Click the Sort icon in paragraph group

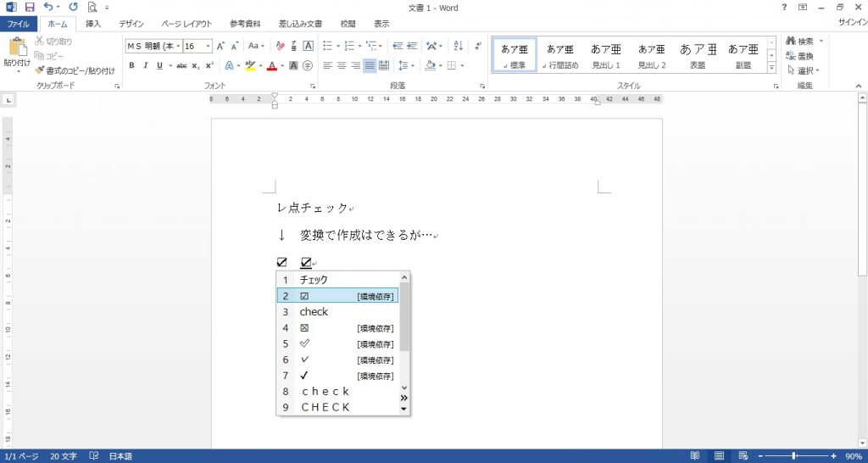click(459, 46)
